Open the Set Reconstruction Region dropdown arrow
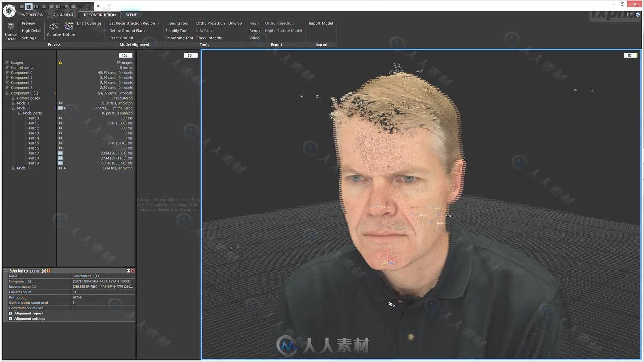Screen dimensions: 644x362 (x=158, y=23)
